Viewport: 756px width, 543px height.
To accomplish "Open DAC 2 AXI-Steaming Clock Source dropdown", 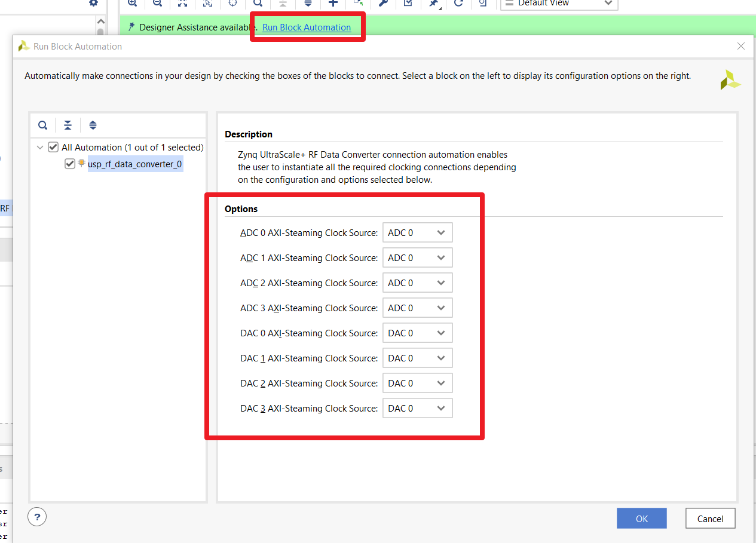I will click(x=417, y=384).
